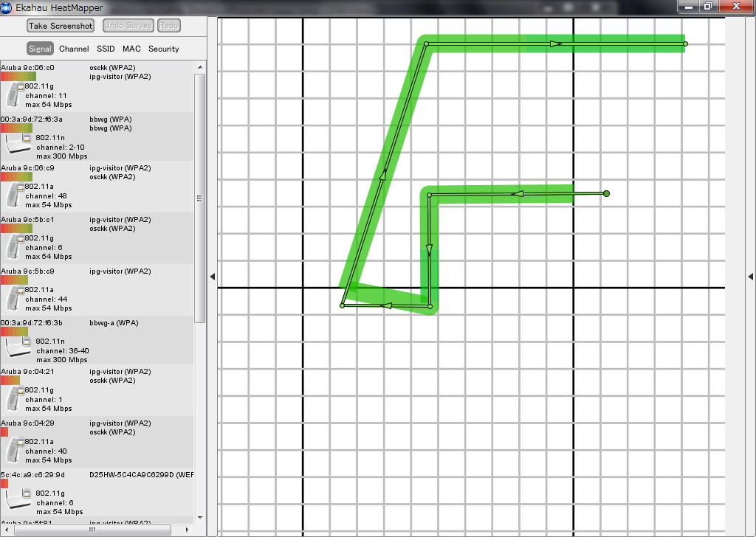The image size is (756, 537).
Task: Select the Aruba 9c:06:c0 access point icon
Action: (x=15, y=94)
